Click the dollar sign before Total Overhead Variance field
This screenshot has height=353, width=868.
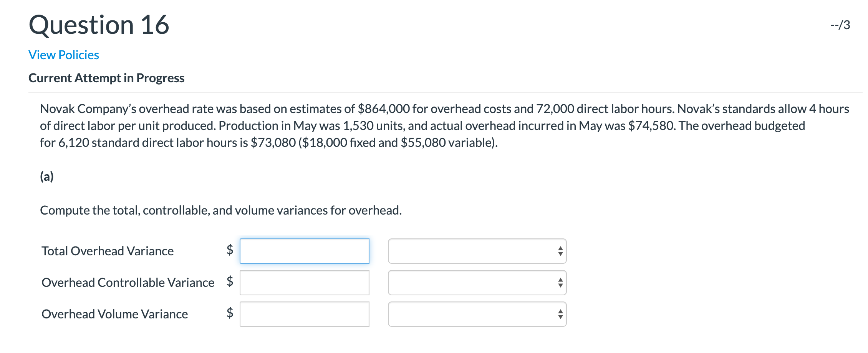pos(229,251)
